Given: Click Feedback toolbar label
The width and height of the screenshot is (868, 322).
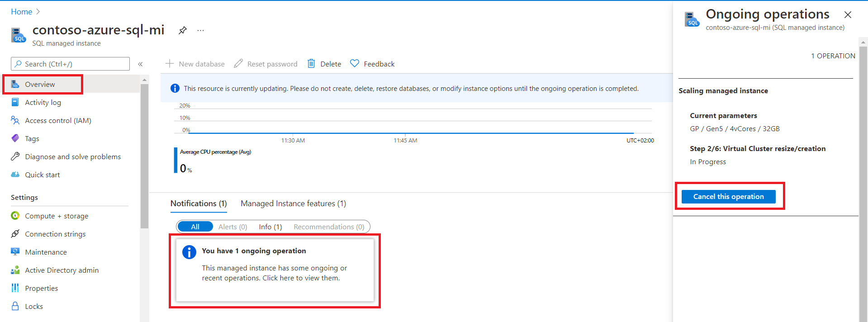Looking at the screenshot, I should tap(379, 64).
